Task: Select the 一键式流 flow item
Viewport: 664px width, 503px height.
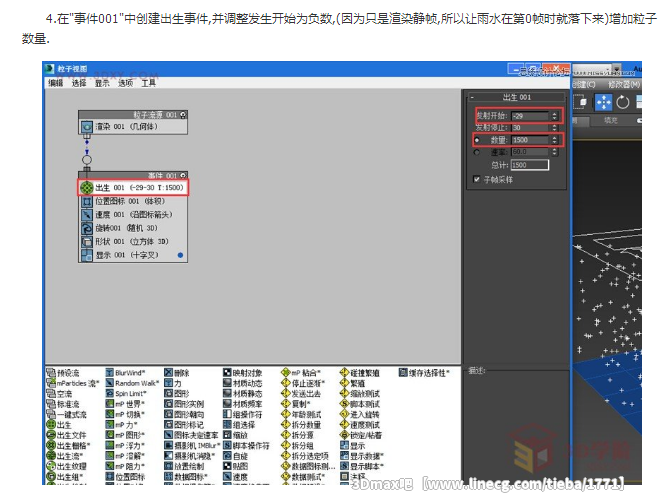Action: click(x=66, y=414)
